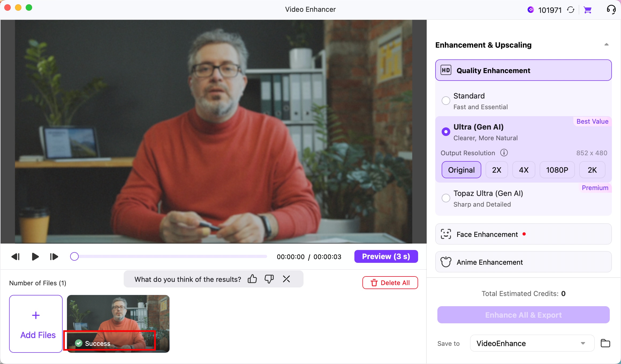Click the Total Estimated Credits text
Image resolution: width=621 pixels, height=364 pixels.
[x=524, y=294]
